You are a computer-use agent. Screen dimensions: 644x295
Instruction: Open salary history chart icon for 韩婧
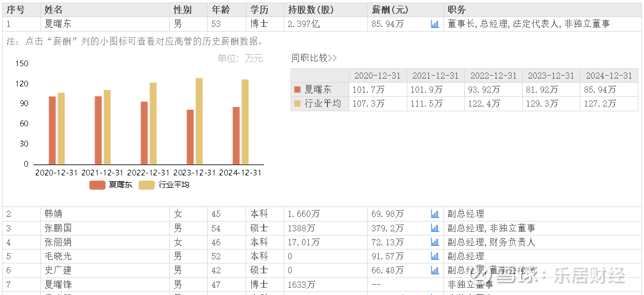(435, 214)
